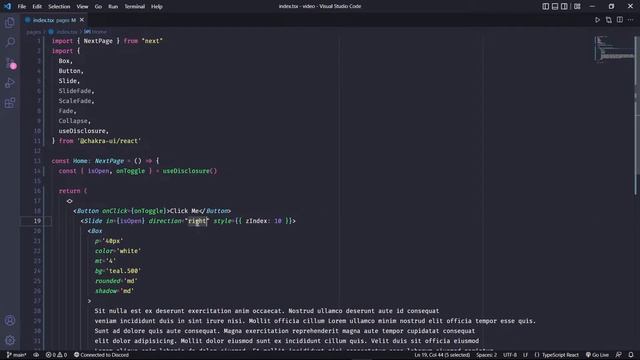Open notifications bell icon

(x=631, y=355)
